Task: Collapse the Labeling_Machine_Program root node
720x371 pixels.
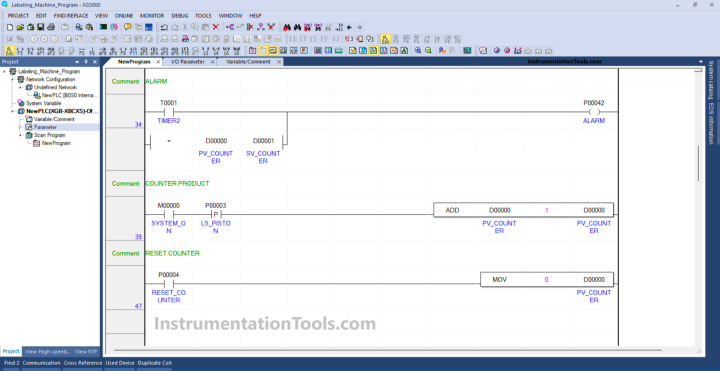Action: 5,72
